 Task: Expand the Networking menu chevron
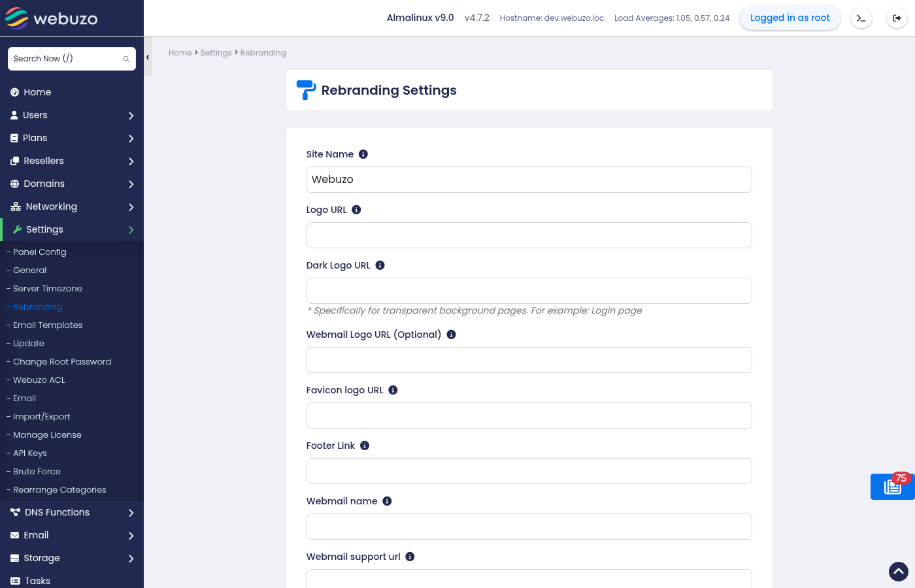(131, 207)
